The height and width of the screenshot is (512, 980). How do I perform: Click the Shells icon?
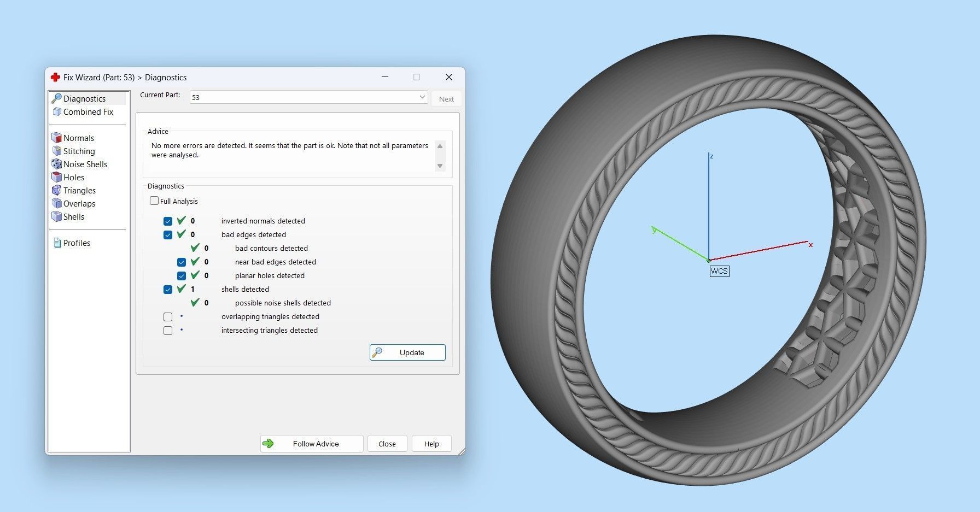point(56,217)
